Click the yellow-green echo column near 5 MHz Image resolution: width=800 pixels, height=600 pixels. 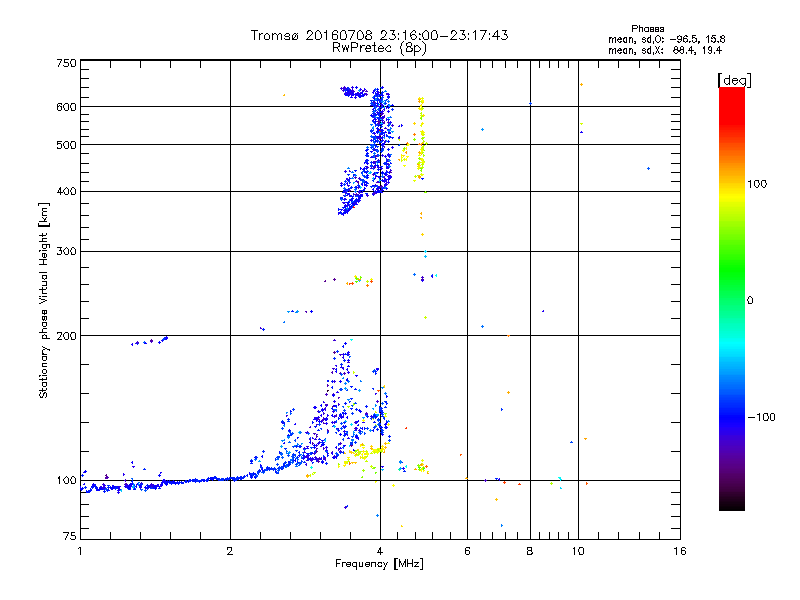click(421, 140)
